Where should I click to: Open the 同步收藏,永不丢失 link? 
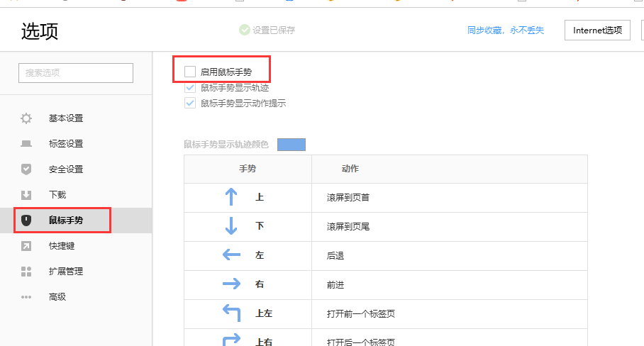tap(505, 30)
